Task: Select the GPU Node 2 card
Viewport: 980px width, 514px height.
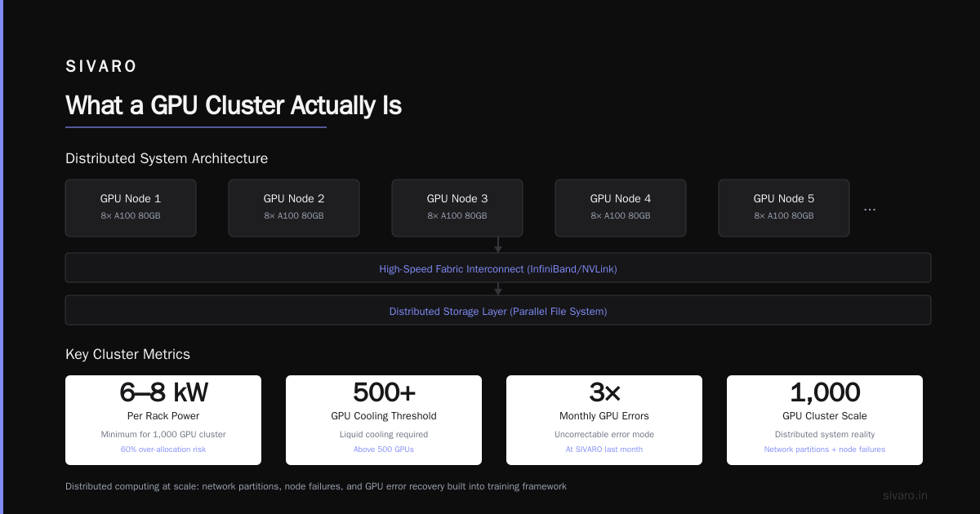Action: [294, 208]
